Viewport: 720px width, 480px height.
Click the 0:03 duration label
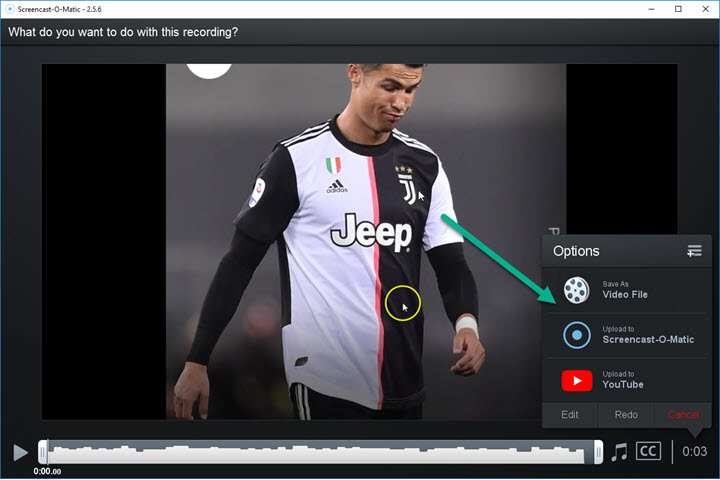694,452
